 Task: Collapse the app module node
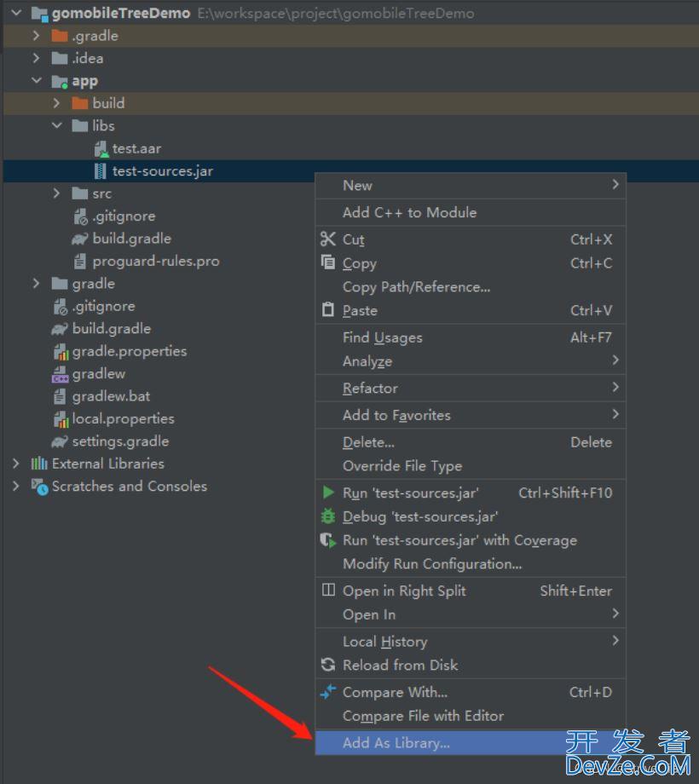click(x=37, y=80)
